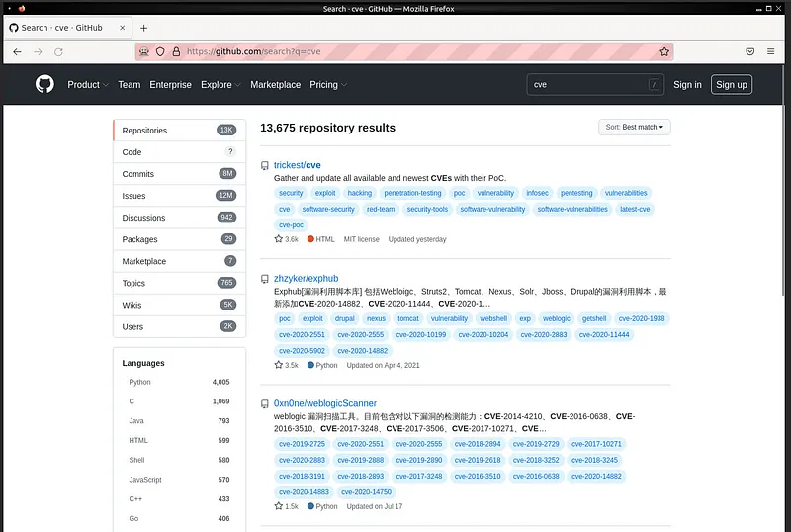Filter by C++ language
The height and width of the screenshot is (532, 791).
pyautogui.click(x=179, y=499)
